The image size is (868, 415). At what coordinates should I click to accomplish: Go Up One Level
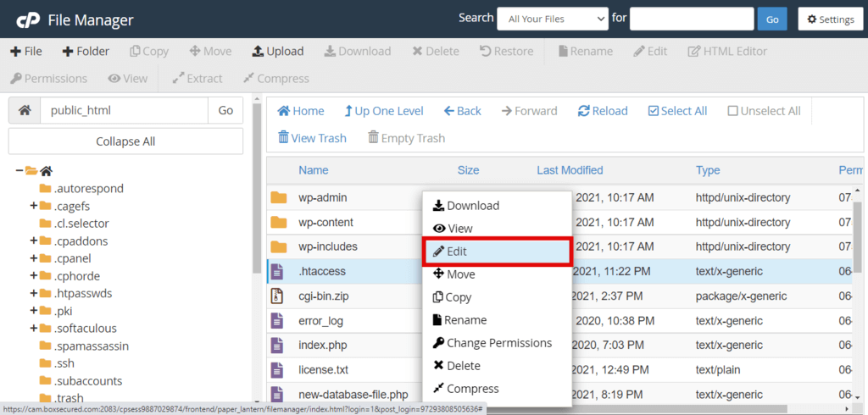point(384,111)
